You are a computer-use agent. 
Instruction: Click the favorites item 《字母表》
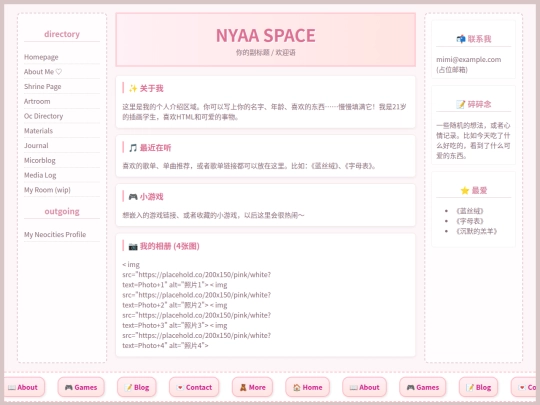pyautogui.click(x=469, y=221)
